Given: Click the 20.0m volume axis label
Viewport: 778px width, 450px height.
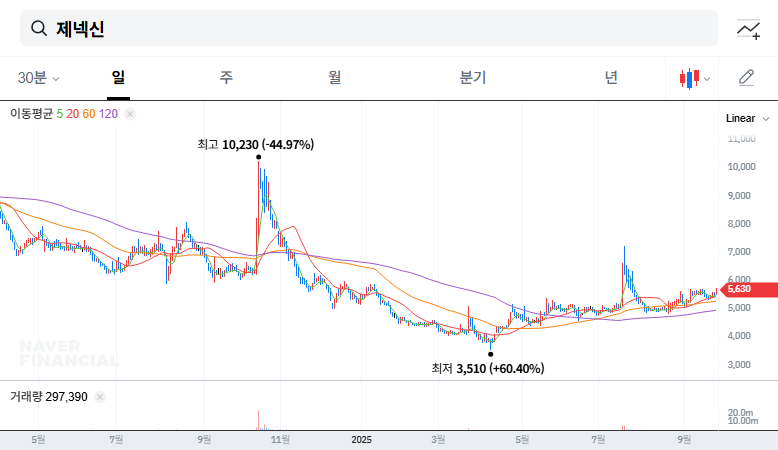Looking at the screenshot, I should coord(740,412).
